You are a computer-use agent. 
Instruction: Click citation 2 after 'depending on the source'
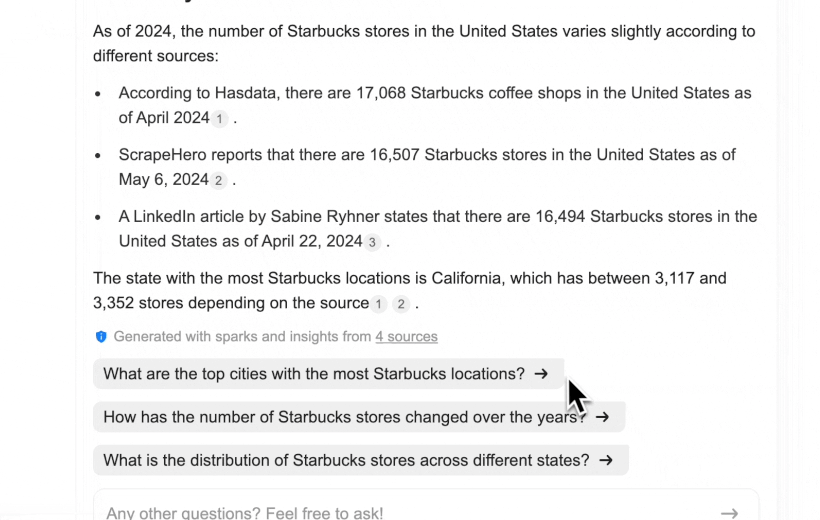[x=401, y=304]
